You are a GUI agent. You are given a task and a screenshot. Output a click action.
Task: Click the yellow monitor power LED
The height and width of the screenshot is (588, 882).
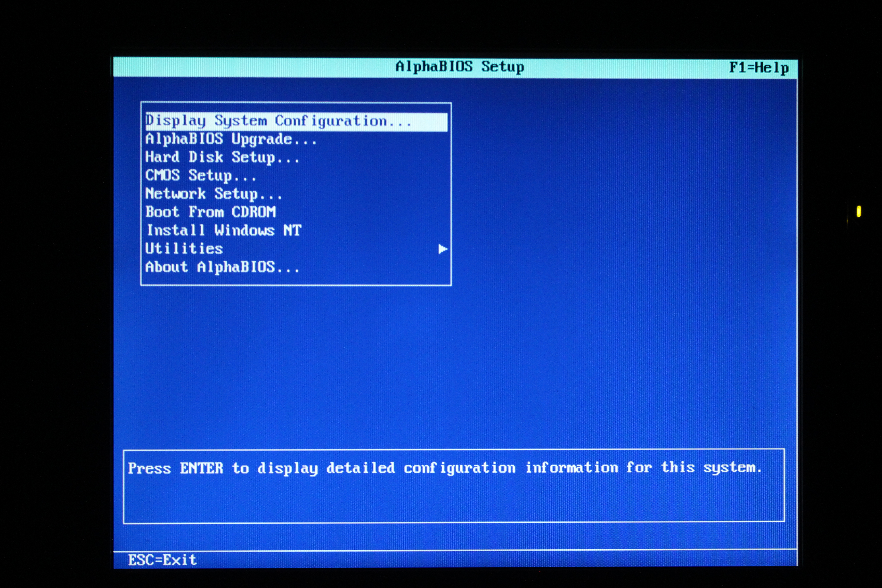click(x=858, y=211)
